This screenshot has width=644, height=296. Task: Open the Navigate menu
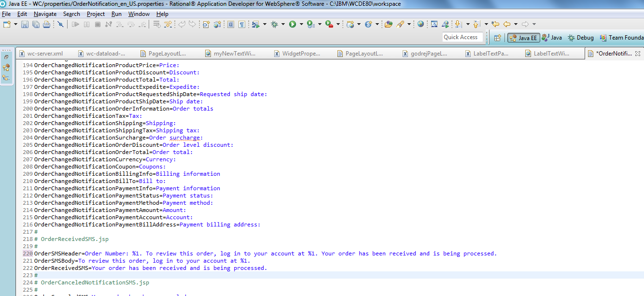pyautogui.click(x=45, y=14)
